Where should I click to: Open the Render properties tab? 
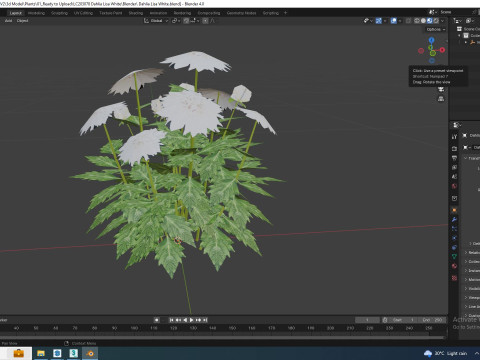pos(454,148)
